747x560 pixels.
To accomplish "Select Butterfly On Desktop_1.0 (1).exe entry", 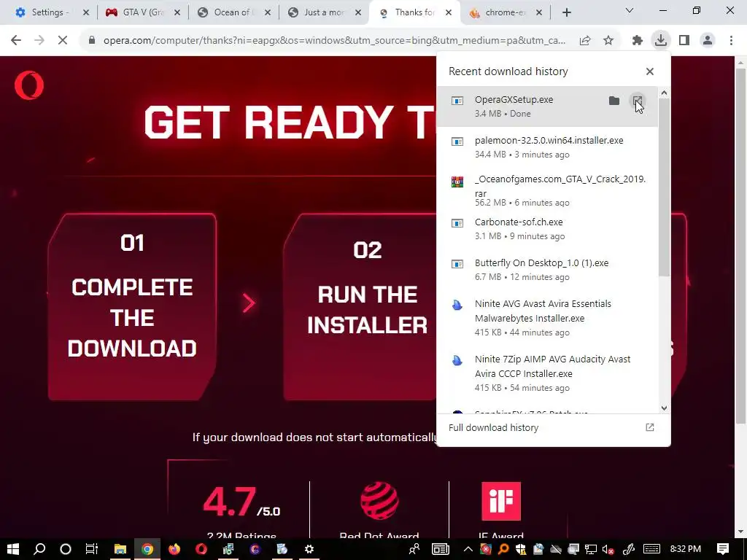I will point(547,270).
